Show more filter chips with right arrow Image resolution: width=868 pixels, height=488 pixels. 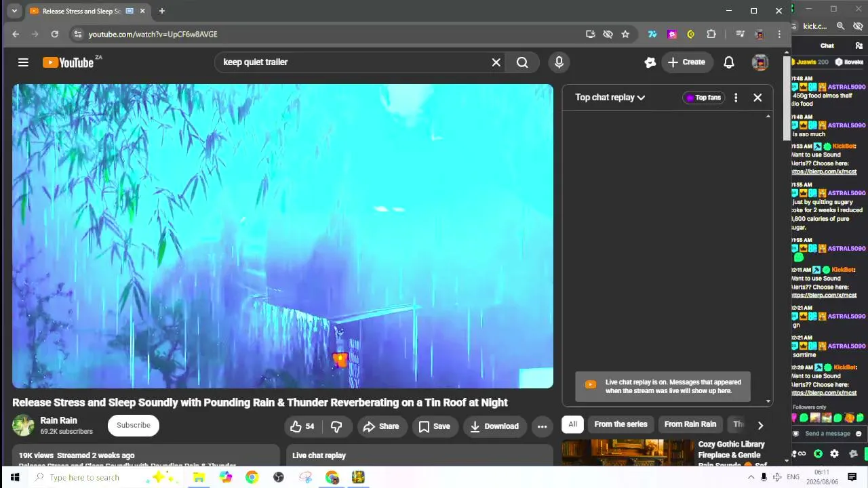(760, 425)
